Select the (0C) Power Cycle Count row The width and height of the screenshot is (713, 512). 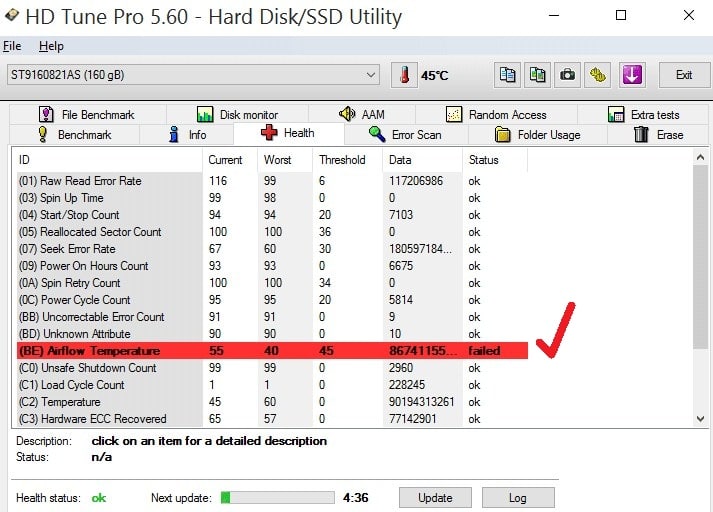[x=272, y=300]
